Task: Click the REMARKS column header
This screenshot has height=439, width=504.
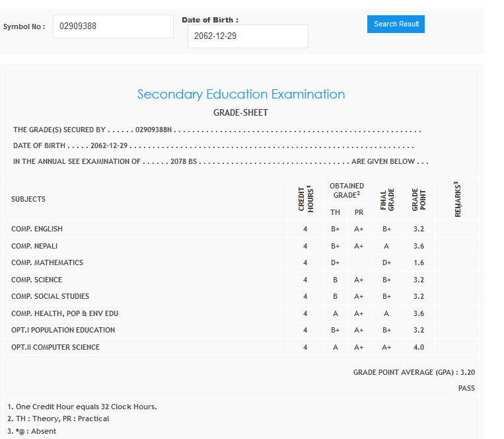Action: [x=457, y=198]
